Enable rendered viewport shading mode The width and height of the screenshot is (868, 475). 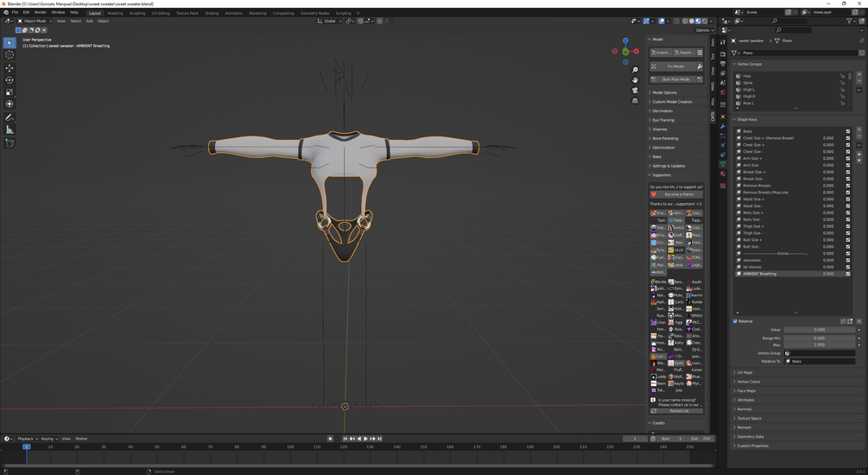pyautogui.click(x=705, y=21)
